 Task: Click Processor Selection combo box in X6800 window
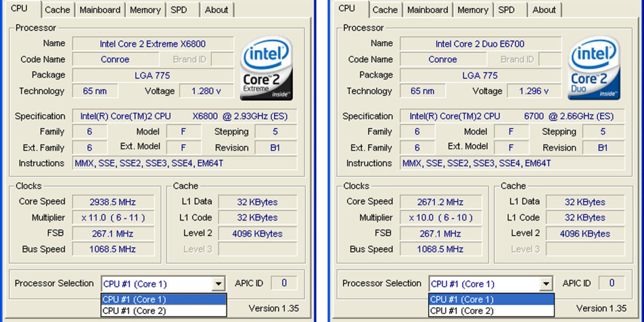tap(163, 284)
